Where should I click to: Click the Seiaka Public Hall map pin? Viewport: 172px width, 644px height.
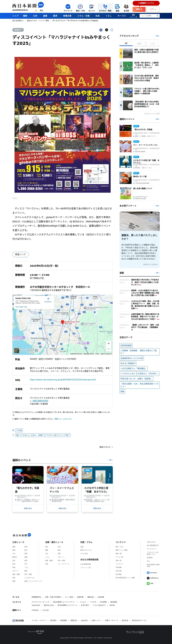tap(63, 322)
